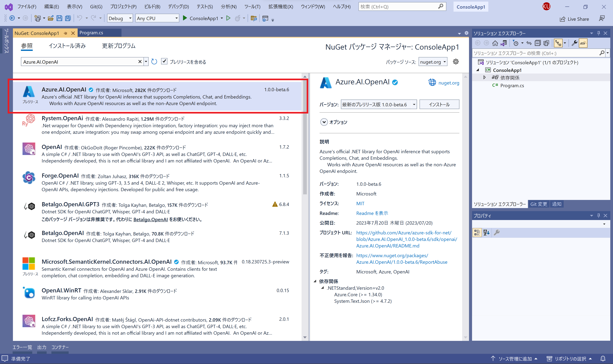Click the Live Share button
The width and height of the screenshot is (613, 364).
coord(574,19)
